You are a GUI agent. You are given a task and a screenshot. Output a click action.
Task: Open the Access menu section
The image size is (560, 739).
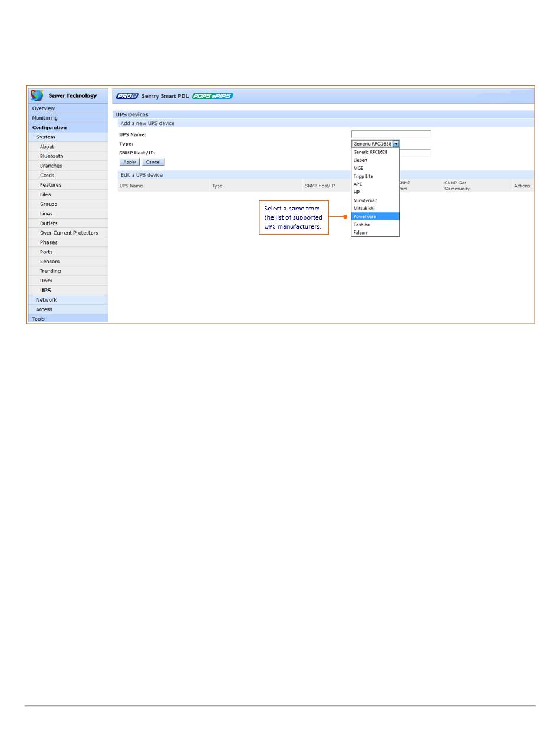[x=68, y=309]
